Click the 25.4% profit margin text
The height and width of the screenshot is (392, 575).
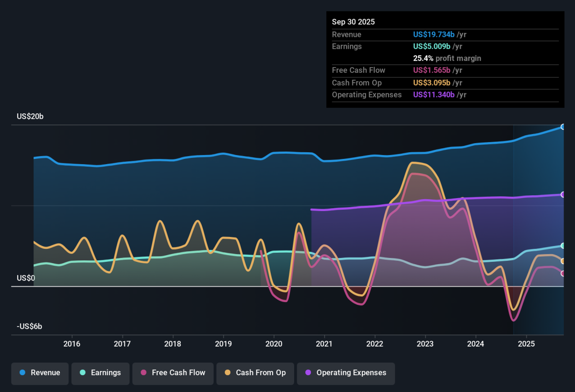pyautogui.click(x=447, y=58)
